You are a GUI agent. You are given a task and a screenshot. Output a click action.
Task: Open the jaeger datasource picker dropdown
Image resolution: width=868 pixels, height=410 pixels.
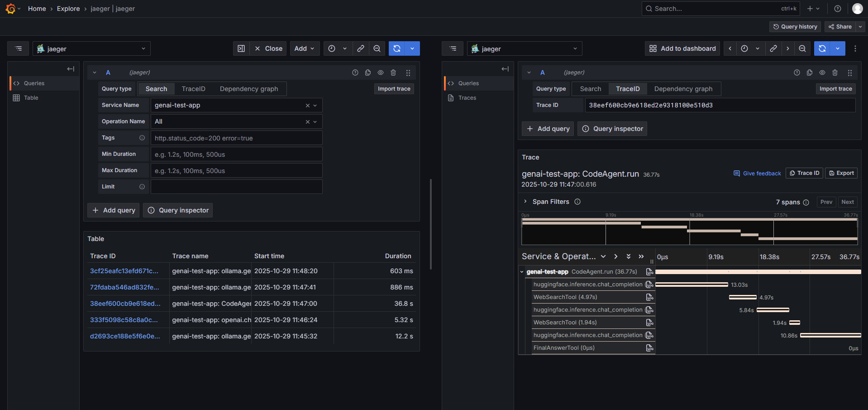tap(91, 48)
